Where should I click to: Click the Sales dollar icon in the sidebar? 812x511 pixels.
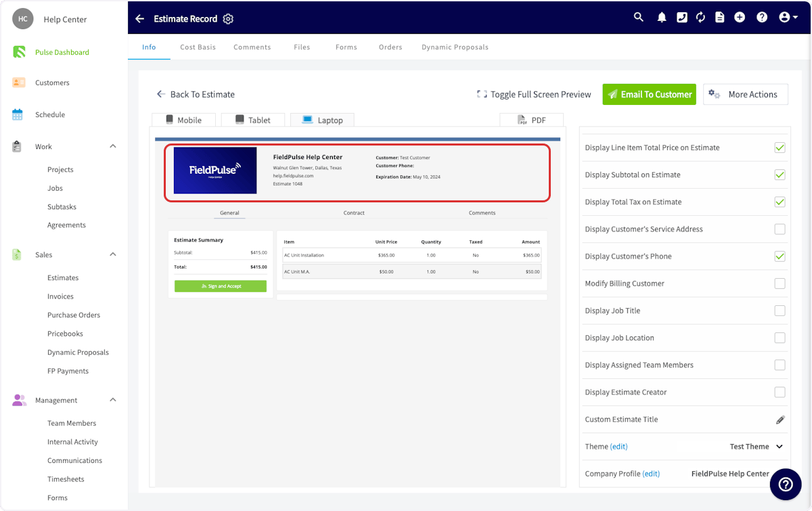coord(18,254)
